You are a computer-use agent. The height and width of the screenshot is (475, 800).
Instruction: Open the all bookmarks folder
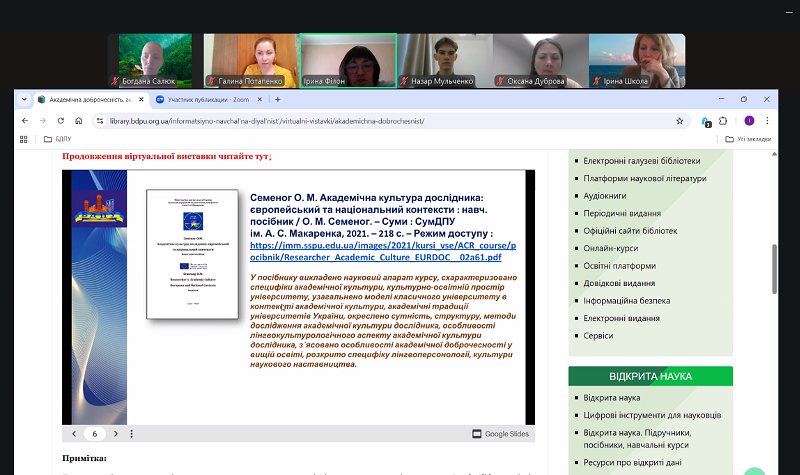pos(748,139)
